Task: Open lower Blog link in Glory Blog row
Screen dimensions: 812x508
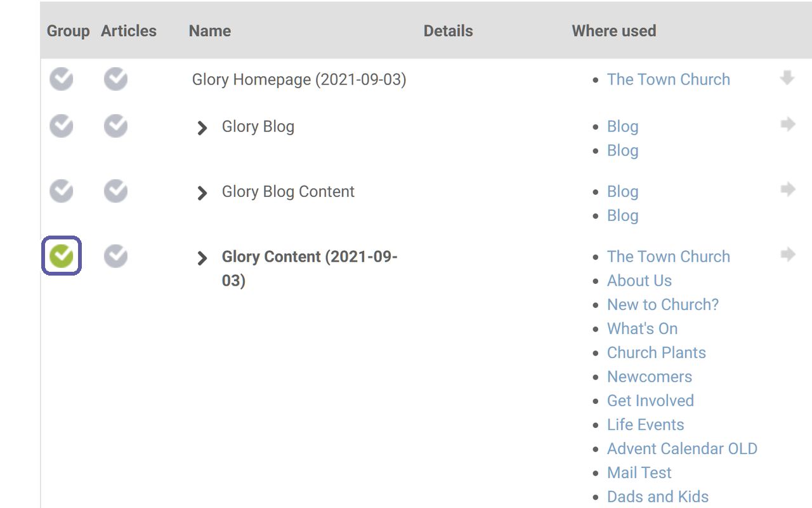Action: pyautogui.click(x=623, y=150)
